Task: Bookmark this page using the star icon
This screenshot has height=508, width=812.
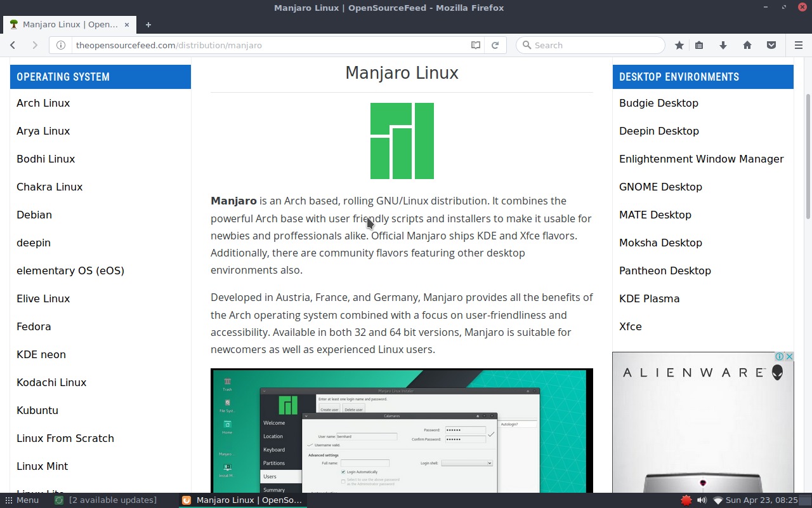Action: (679, 45)
